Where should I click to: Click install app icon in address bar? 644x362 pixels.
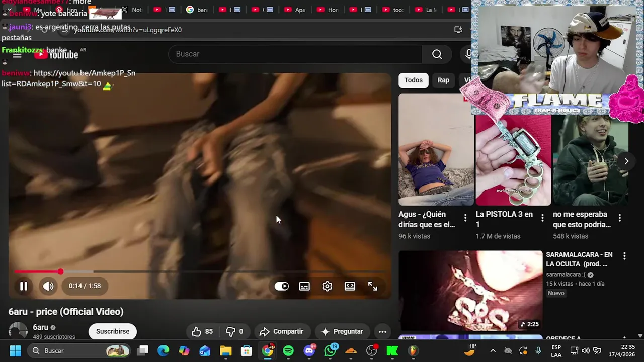click(458, 30)
